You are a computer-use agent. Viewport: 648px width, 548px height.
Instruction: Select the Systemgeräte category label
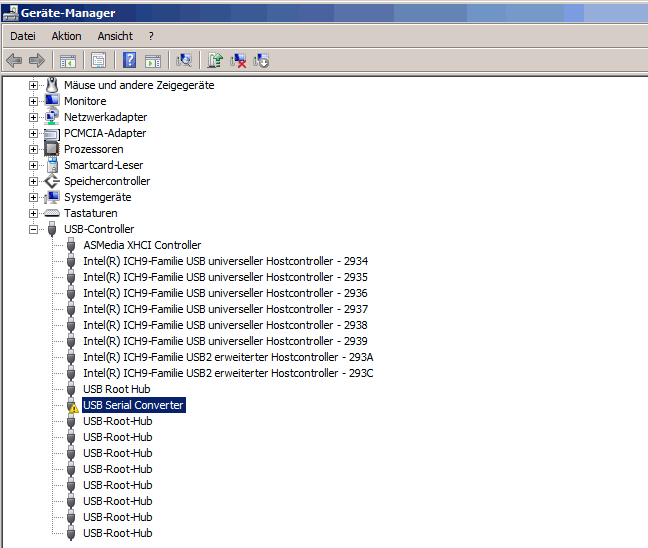coord(98,197)
